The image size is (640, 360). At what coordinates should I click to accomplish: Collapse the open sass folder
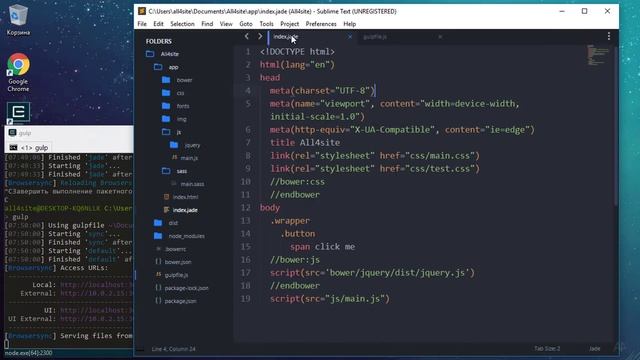click(166, 171)
